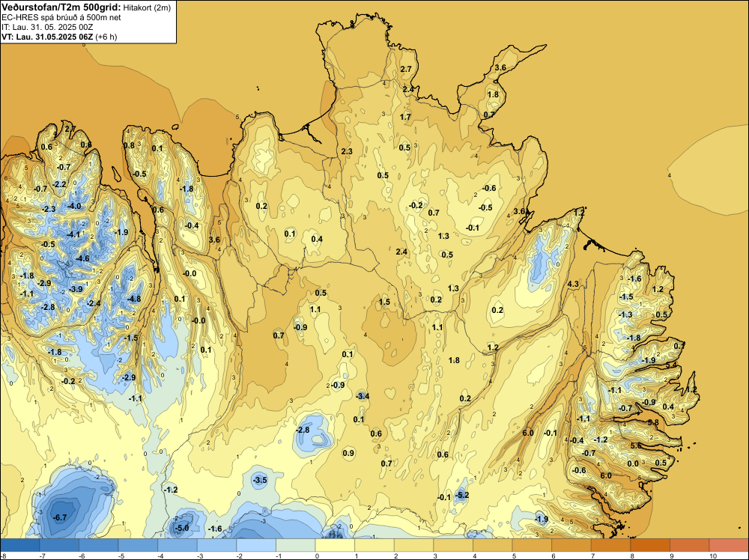Click the title 'Veðurstofan/T2m 500grid:'
Viewport: 749px width, 560px height.
[x=61, y=7]
